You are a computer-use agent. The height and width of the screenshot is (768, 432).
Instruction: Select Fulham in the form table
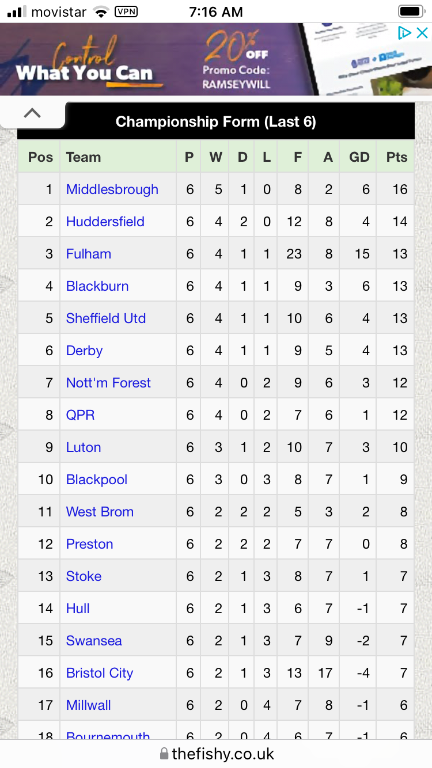pyautogui.click(x=89, y=254)
